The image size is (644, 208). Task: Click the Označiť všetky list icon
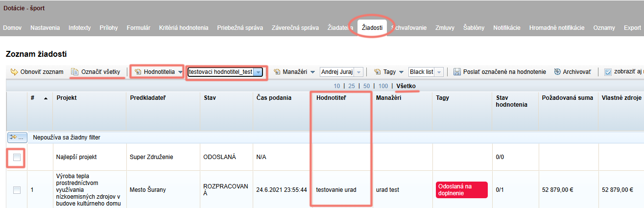(75, 72)
